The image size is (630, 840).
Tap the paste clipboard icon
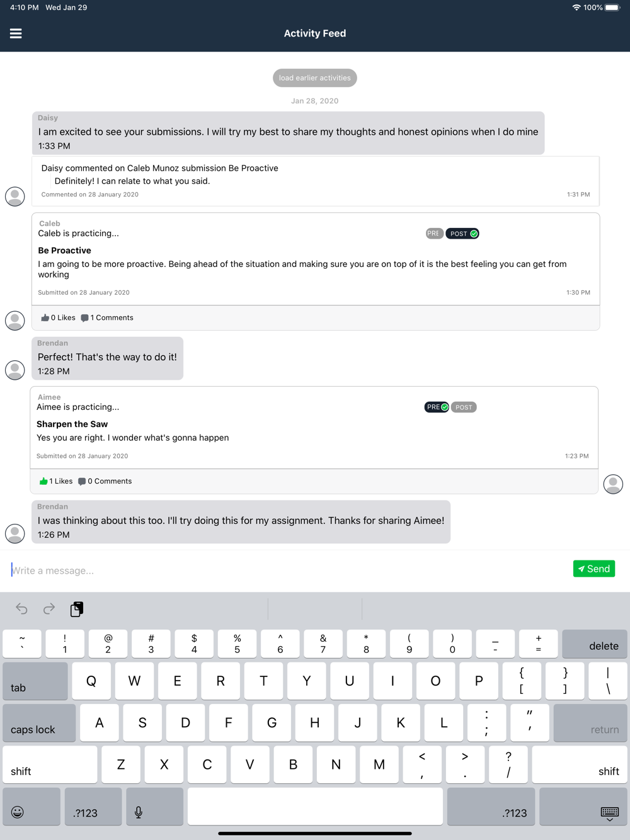coord(77,609)
